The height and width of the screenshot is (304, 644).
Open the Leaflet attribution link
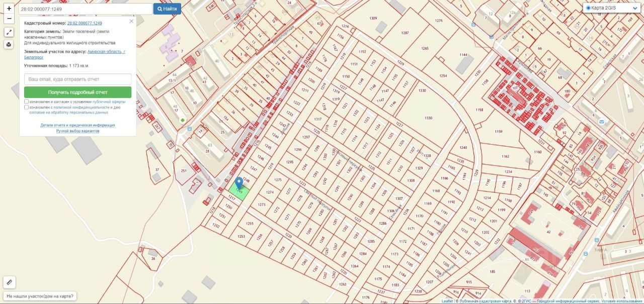click(447, 301)
